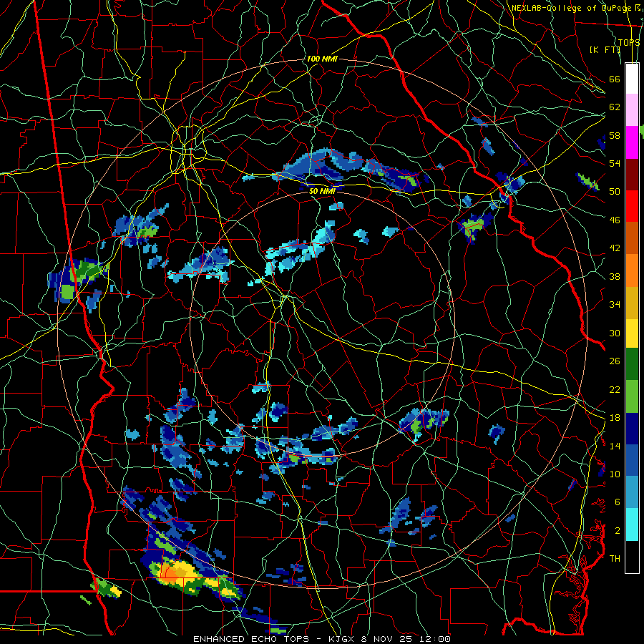Click the 50 value in the legend
644x644 pixels.
(x=615, y=191)
